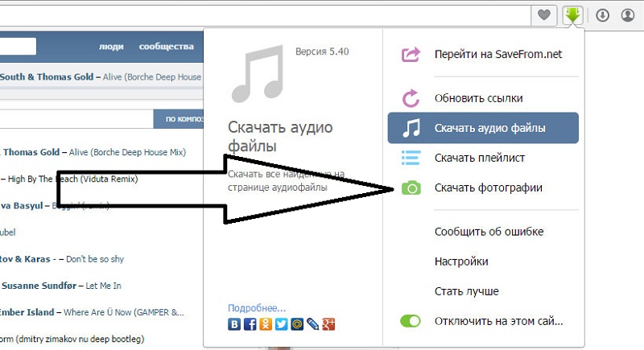Click the refresh links circular arrow icon
Image resolution: width=644 pixels, height=350 pixels.
(411, 98)
